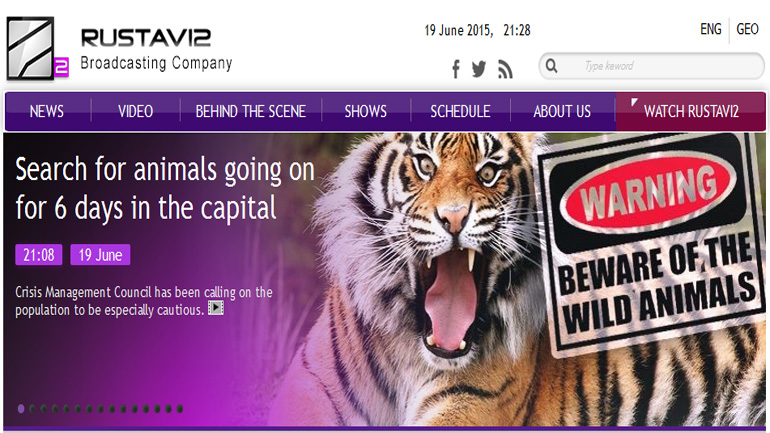Select second carousel slide dot
The height and width of the screenshot is (433, 770).
32,408
